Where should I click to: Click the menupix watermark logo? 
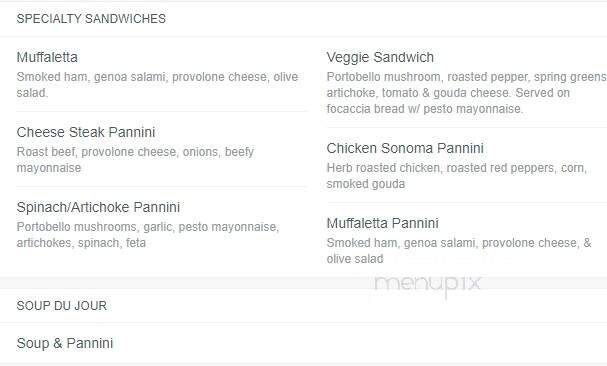(428, 284)
